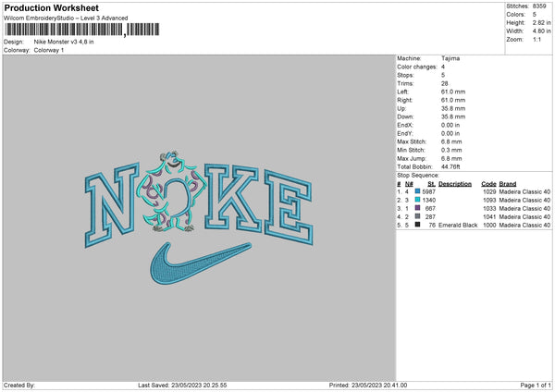Viewport: 555px width, 392px height.
Task: Click the Height value '2.82 in'
Action: 541,22
